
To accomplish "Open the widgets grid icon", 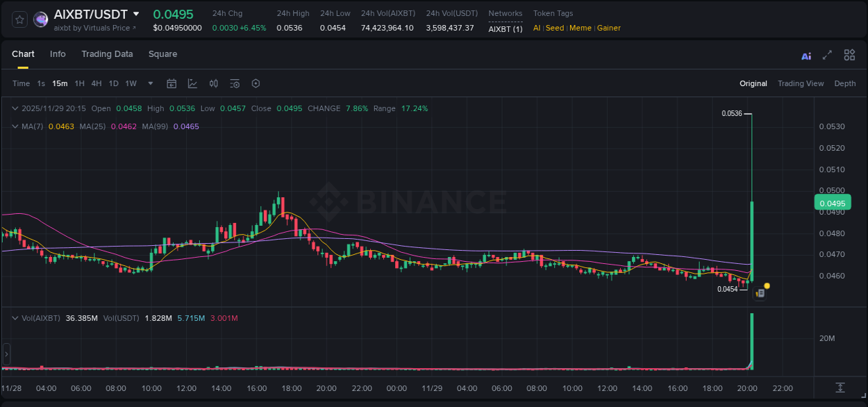I will (849, 55).
